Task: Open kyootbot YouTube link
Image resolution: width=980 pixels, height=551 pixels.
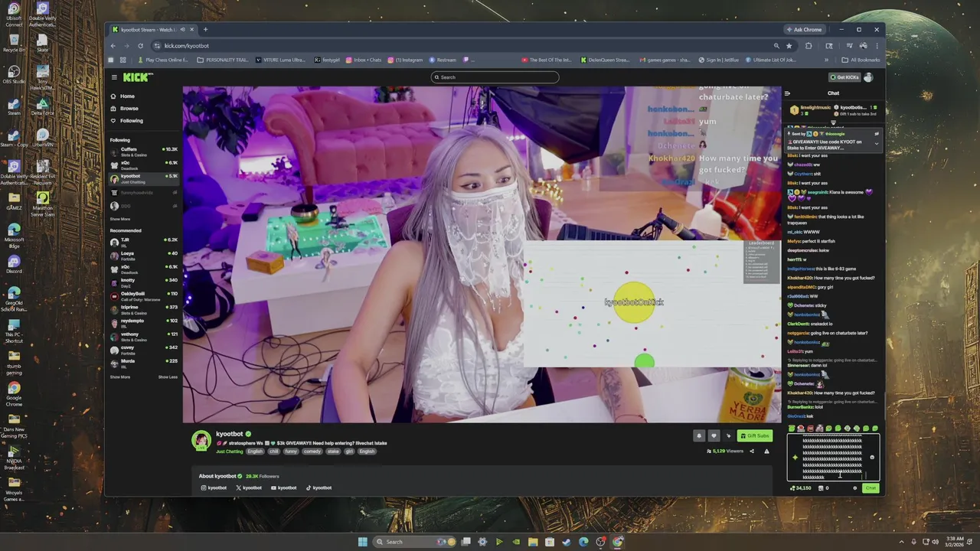Action: (x=283, y=488)
